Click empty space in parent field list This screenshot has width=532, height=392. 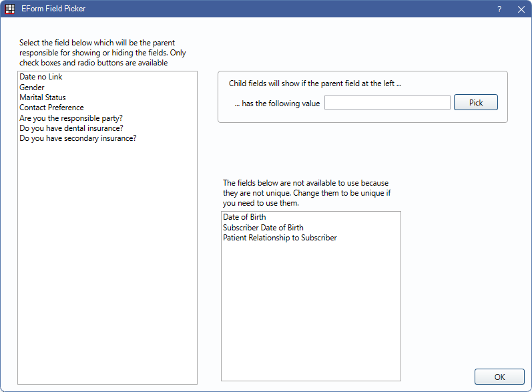(107, 267)
